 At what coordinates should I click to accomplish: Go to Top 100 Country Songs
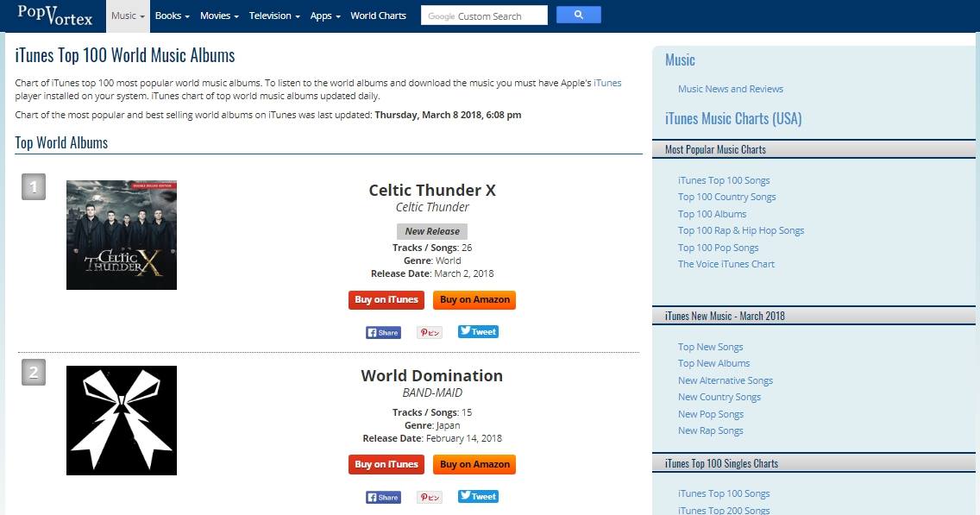click(x=727, y=197)
